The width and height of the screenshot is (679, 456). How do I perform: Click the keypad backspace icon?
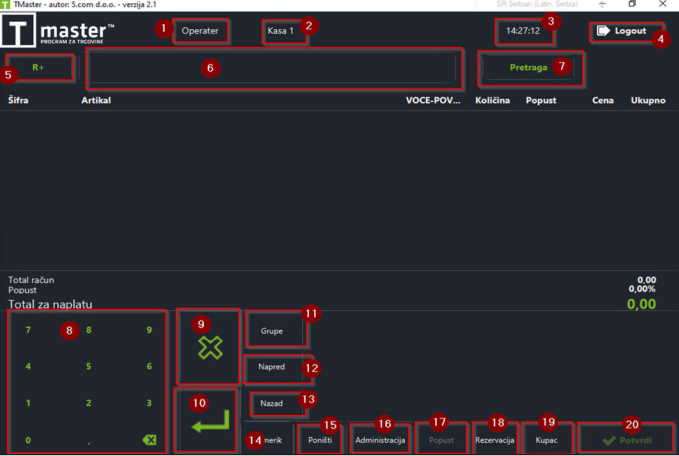pos(149,440)
